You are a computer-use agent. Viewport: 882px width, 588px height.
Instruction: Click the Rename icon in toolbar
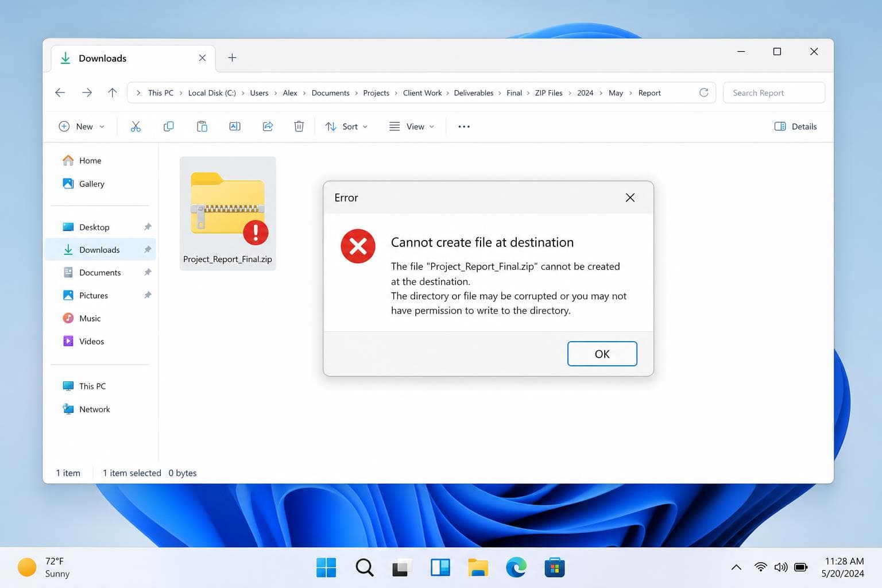coord(235,126)
